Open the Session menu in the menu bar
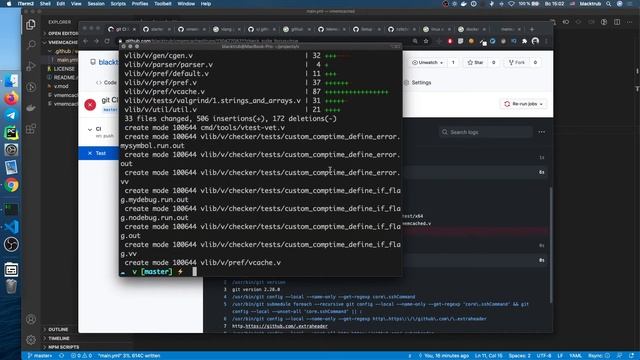640x360 pixels. (96, 4)
